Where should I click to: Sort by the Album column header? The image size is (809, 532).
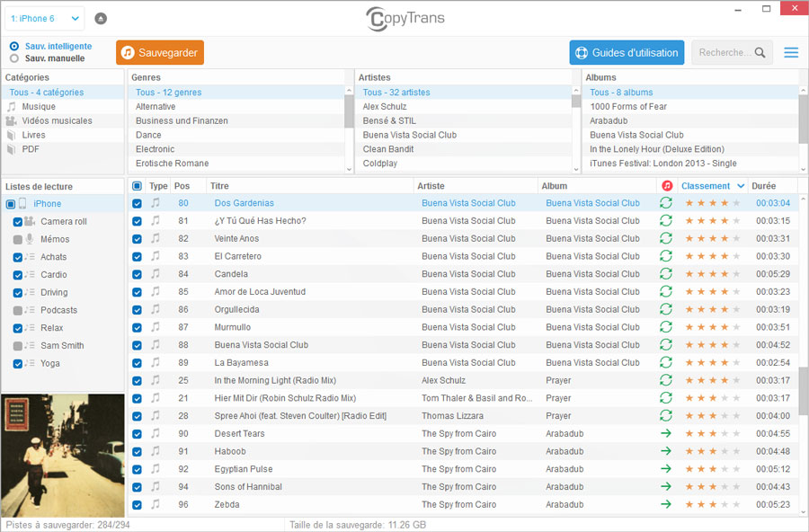pyautogui.click(x=597, y=186)
